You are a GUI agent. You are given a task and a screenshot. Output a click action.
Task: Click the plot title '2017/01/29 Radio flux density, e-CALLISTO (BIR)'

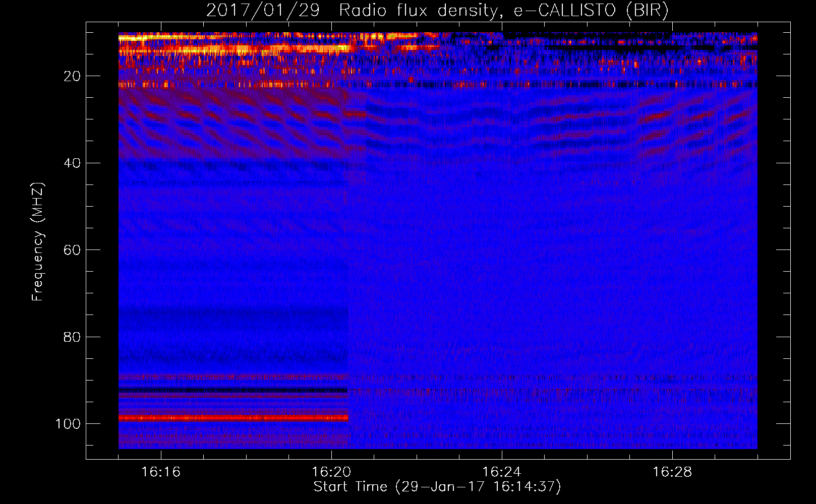(x=437, y=11)
